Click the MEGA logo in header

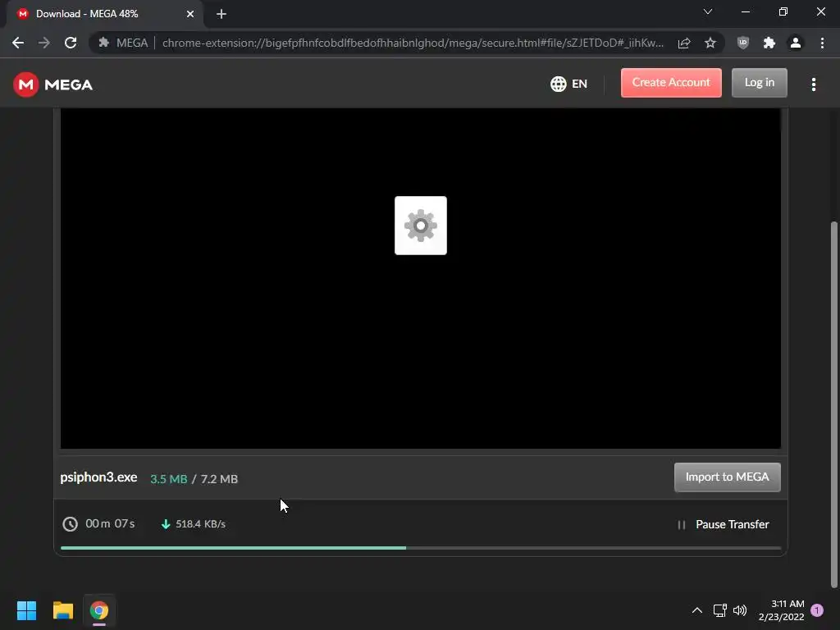[52, 84]
